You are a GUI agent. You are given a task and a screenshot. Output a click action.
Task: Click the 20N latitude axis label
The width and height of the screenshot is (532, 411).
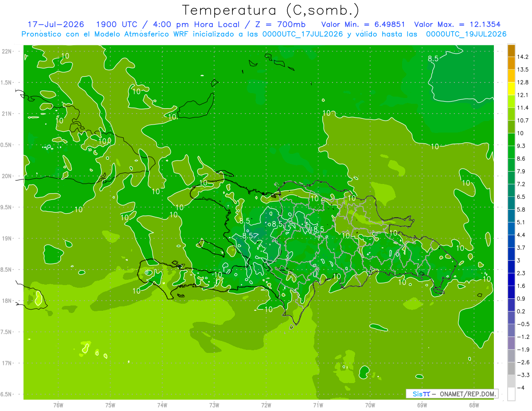click(7, 176)
